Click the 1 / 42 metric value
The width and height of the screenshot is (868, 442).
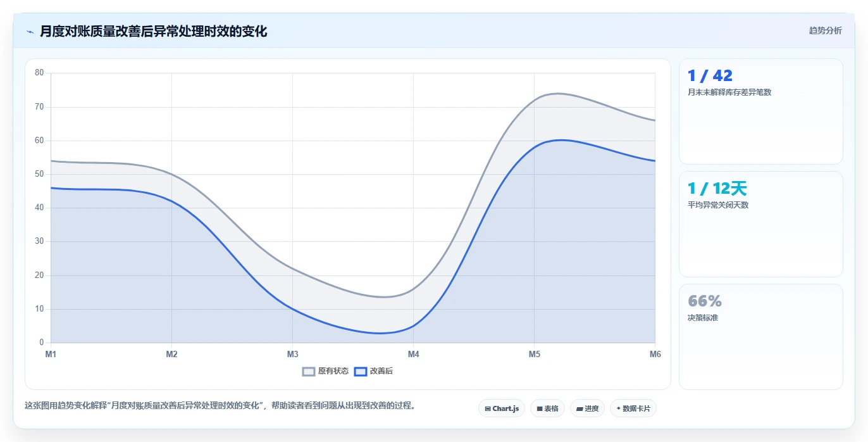(x=710, y=75)
